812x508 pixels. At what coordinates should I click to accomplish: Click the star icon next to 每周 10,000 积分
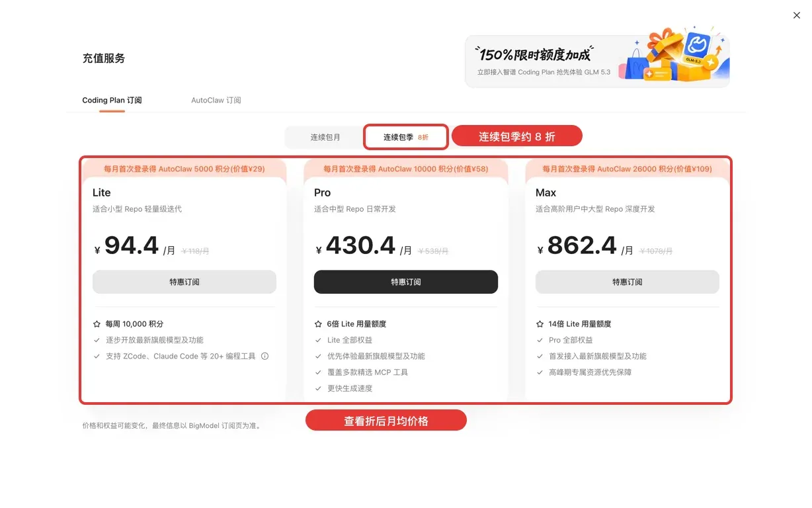point(97,324)
